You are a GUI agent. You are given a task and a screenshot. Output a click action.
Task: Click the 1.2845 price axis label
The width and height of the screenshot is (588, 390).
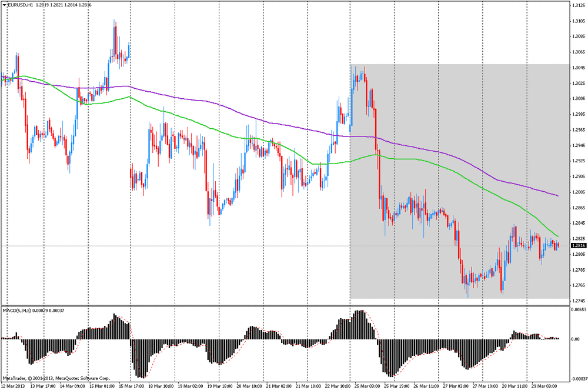click(x=579, y=223)
